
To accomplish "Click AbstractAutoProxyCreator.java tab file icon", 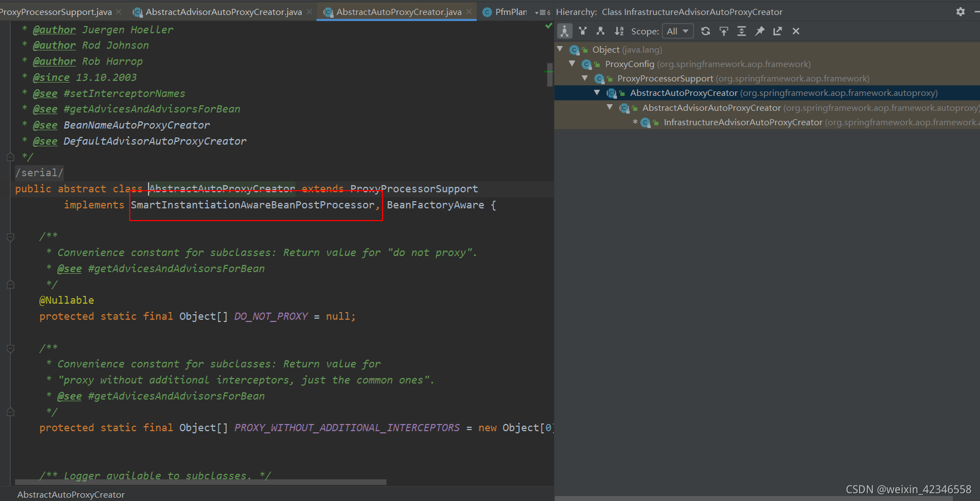I will tap(329, 12).
